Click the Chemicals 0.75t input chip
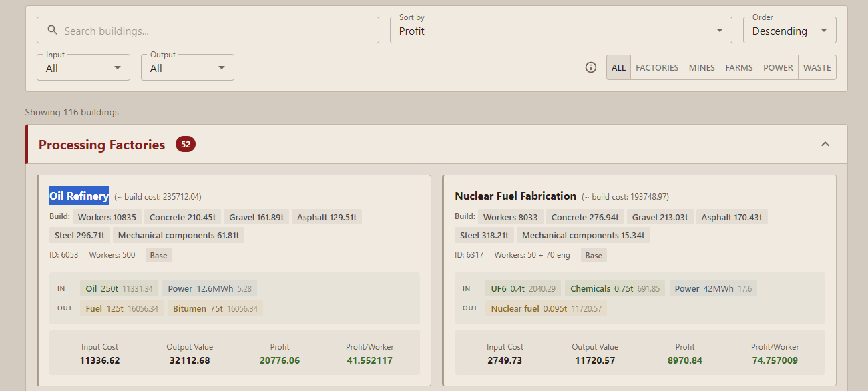 [615, 289]
